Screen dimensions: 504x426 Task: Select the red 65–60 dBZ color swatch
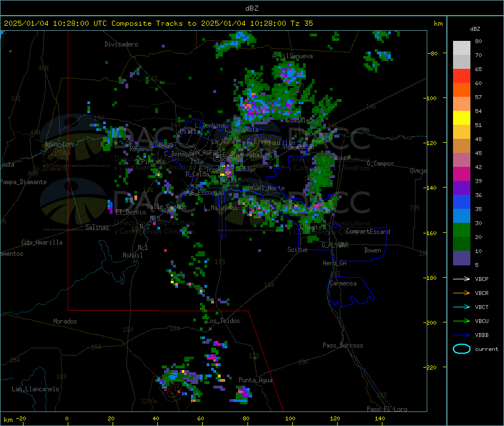tap(461, 76)
